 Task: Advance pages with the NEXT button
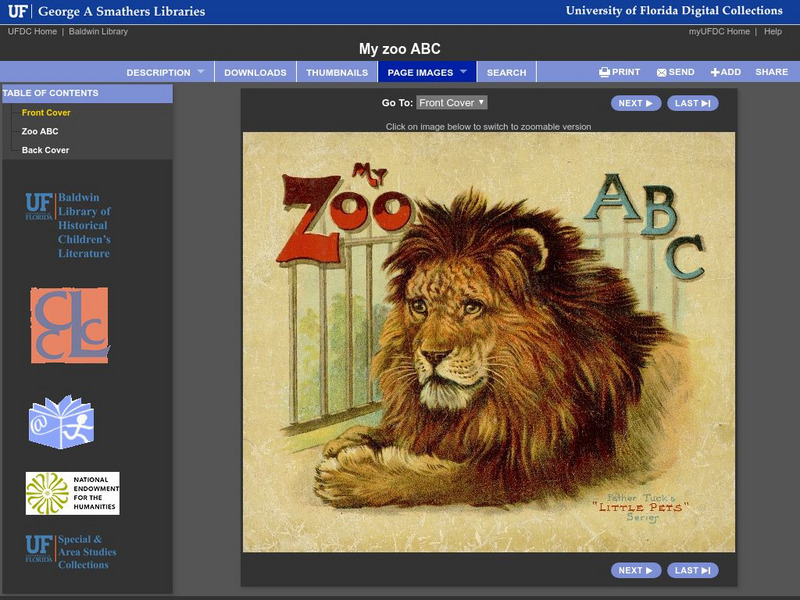[637, 103]
